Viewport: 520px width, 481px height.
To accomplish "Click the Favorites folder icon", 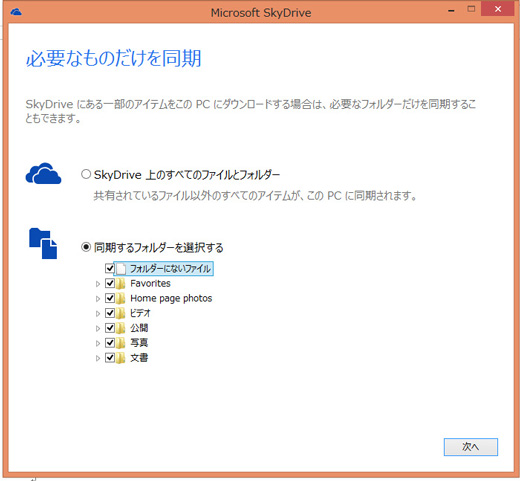I will coord(121,284).
